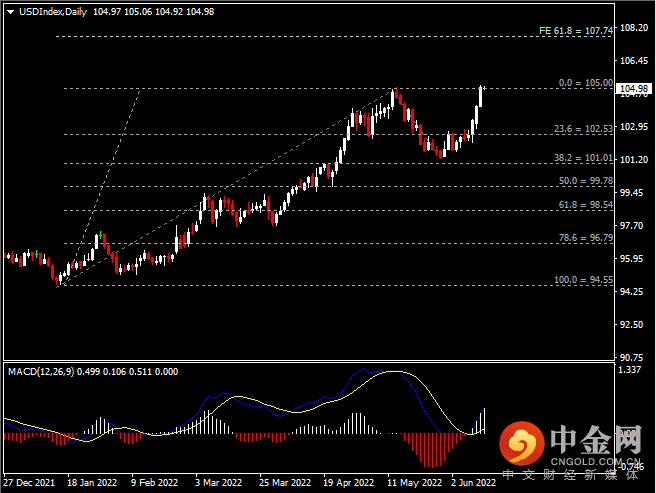The image size is (656, 493).
Task: Click the 25 Mar 2022 date label
Action: click(285, 483)
